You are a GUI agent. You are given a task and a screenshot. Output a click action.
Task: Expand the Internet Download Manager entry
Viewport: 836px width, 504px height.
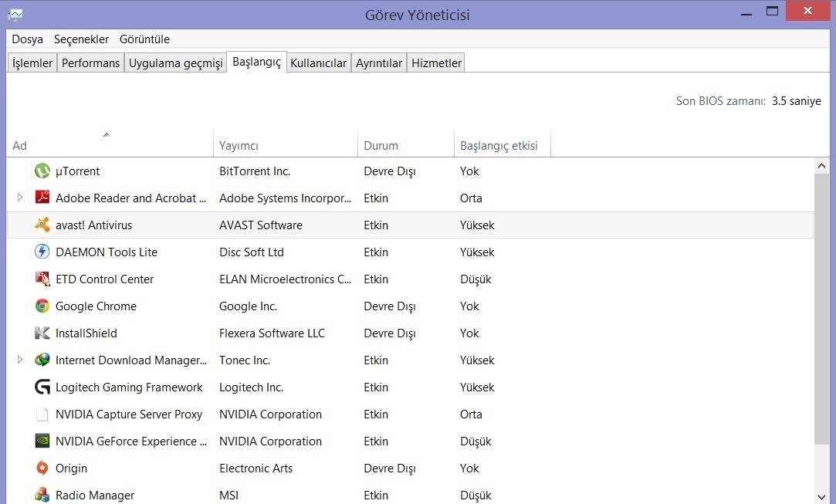point(20,360)
